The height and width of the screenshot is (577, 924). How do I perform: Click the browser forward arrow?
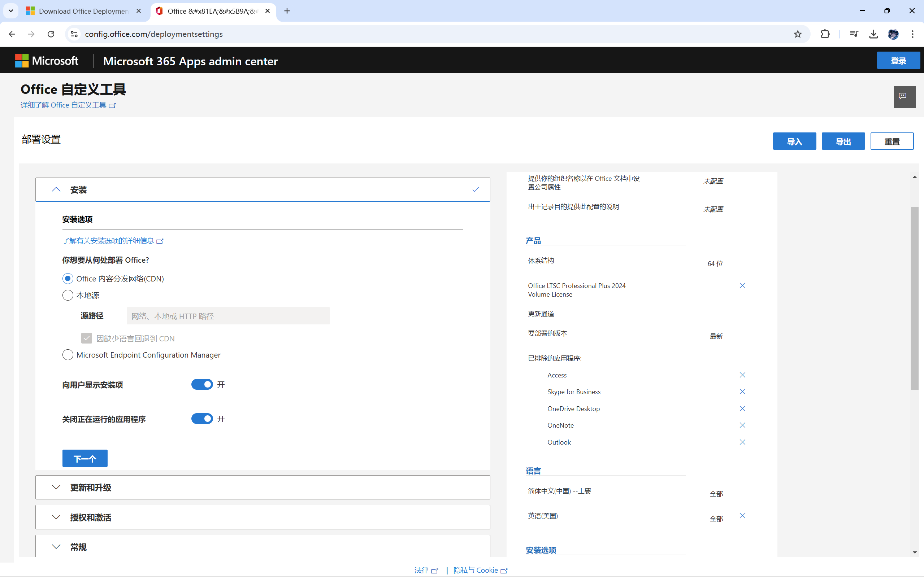[31, 34]
